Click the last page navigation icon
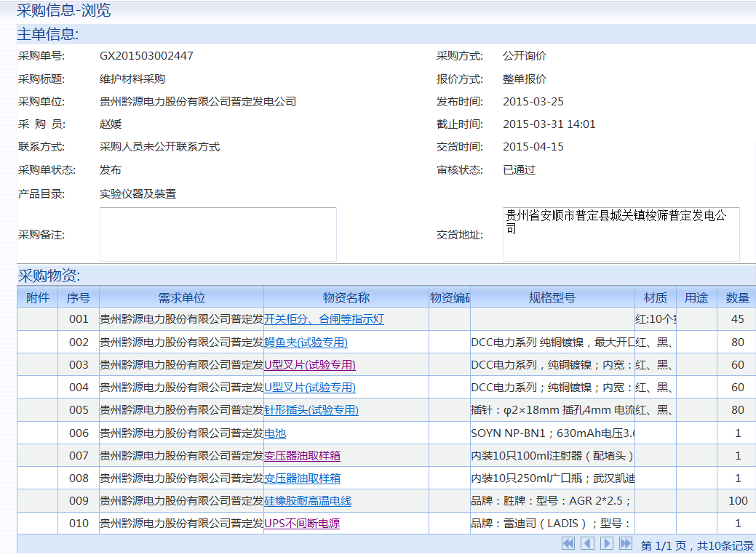 pos(624,542)
